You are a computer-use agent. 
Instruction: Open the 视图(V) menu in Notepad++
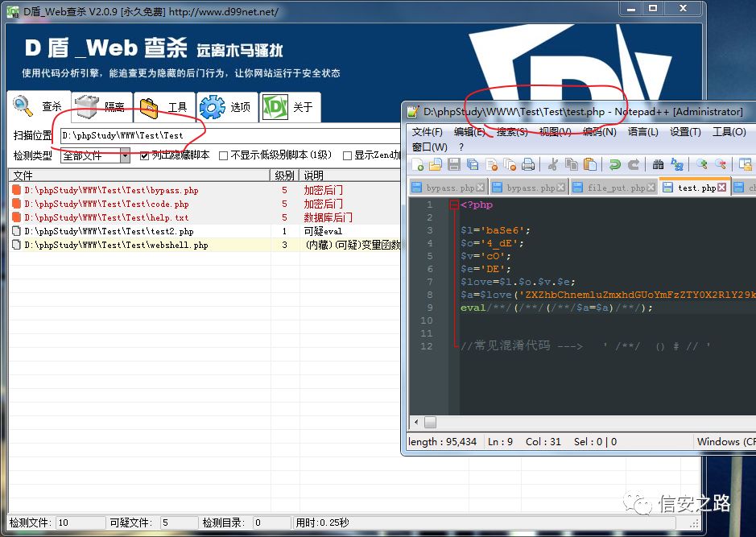coord(555,131)
